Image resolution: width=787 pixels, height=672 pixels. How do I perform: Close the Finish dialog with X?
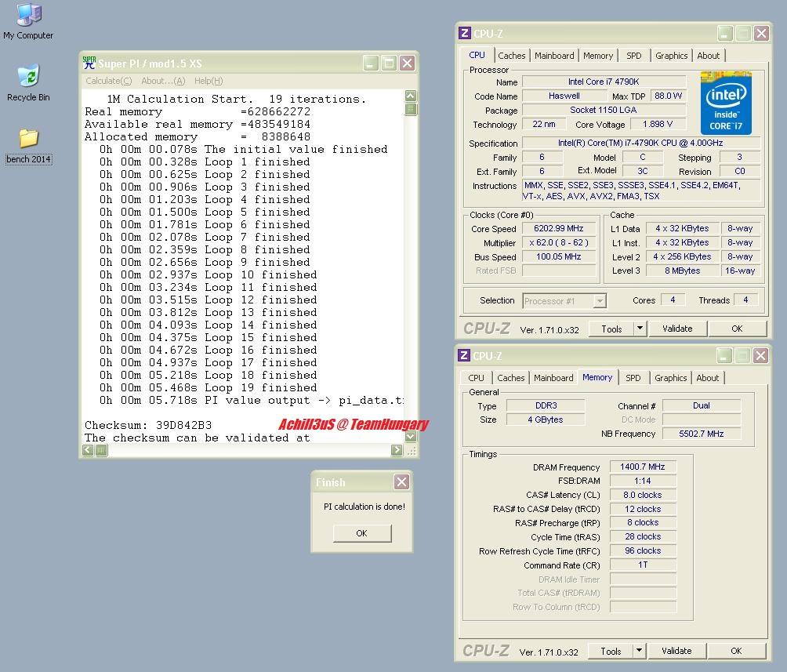401,482
